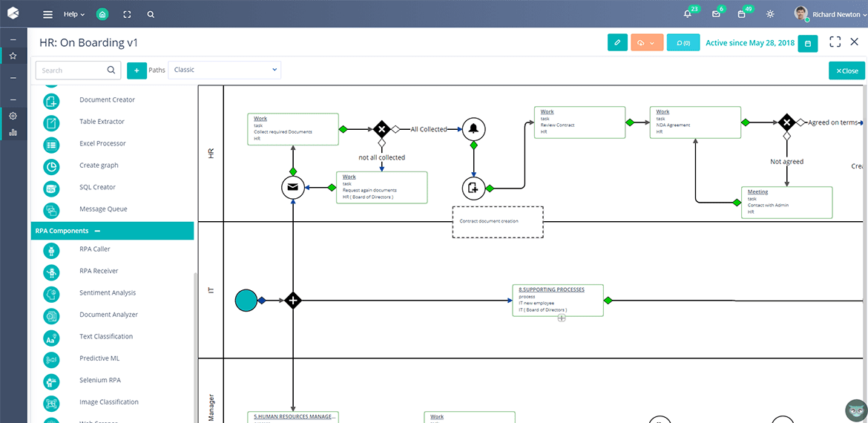Click the top bar search magnifier
868x423 pixels.
(x=151, y=14)
